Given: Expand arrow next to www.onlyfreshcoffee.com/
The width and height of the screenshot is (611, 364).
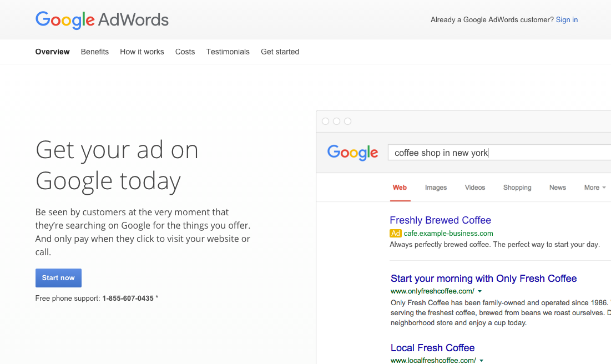Looking at the screenshot, I should coord(480,291).
